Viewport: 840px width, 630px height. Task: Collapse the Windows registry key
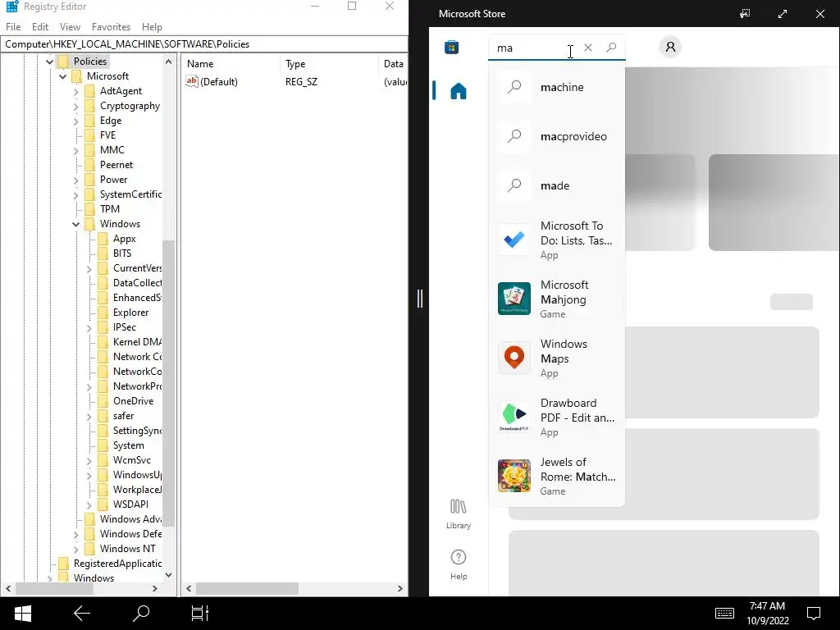(76, 225)
